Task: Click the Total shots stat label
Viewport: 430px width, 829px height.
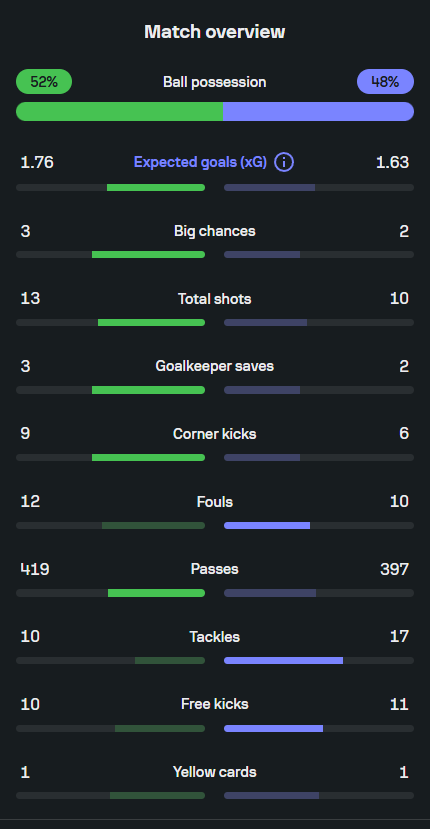Action: 215,299
